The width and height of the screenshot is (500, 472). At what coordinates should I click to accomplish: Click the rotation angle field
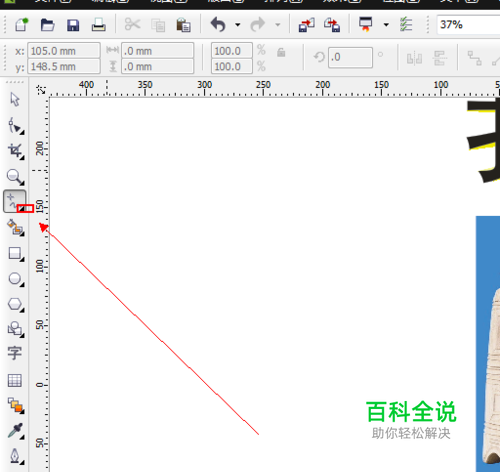point(350,58)
